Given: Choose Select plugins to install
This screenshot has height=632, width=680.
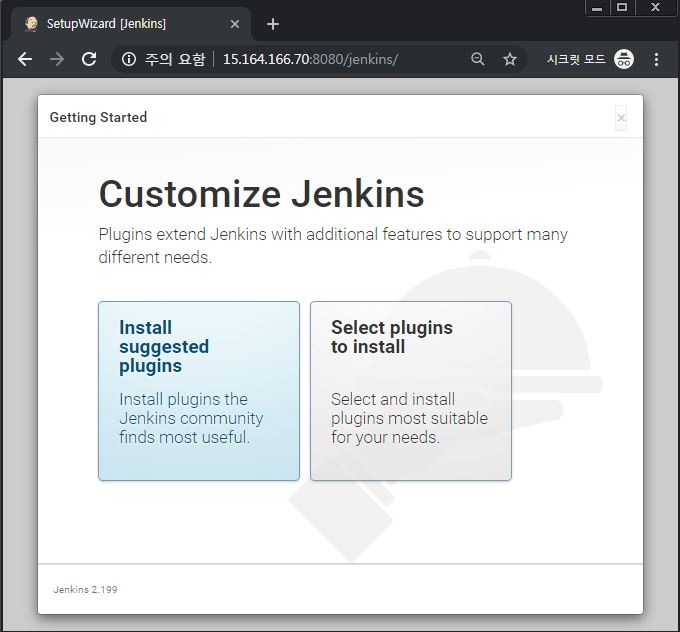Looking at the screenshot, I should 411,391.
